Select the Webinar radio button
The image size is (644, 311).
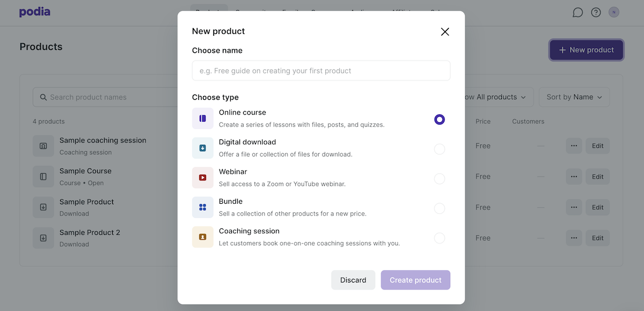pyautogui.click(x=440, y=179)
